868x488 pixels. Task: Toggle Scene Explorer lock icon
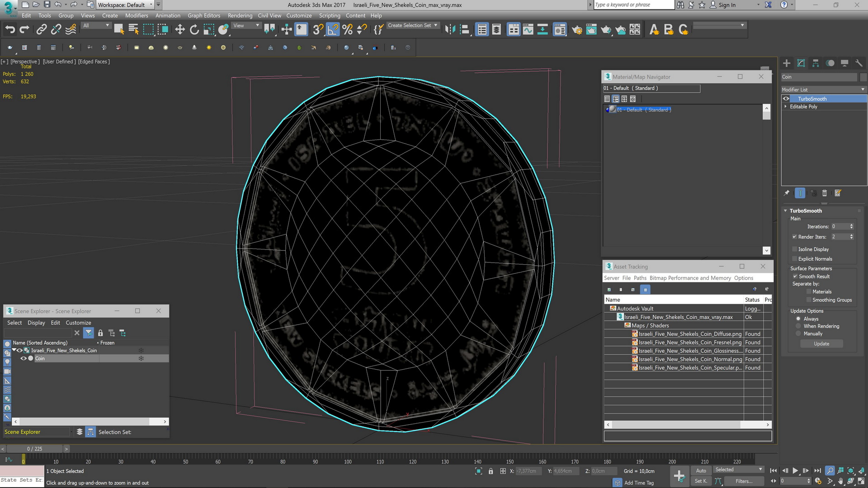[100, 333]
